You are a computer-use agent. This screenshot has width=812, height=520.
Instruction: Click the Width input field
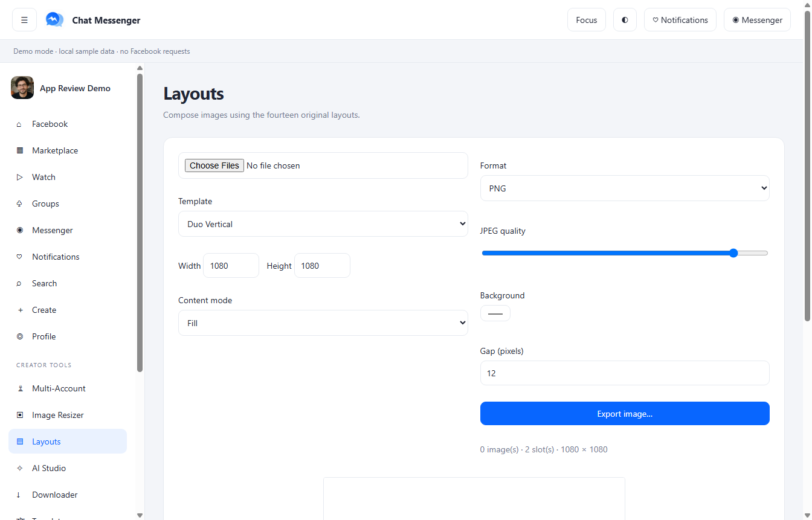tap(231, 265)
